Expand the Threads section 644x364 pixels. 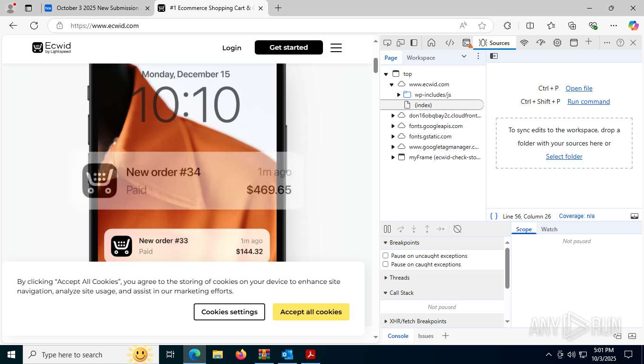[442, 277]
